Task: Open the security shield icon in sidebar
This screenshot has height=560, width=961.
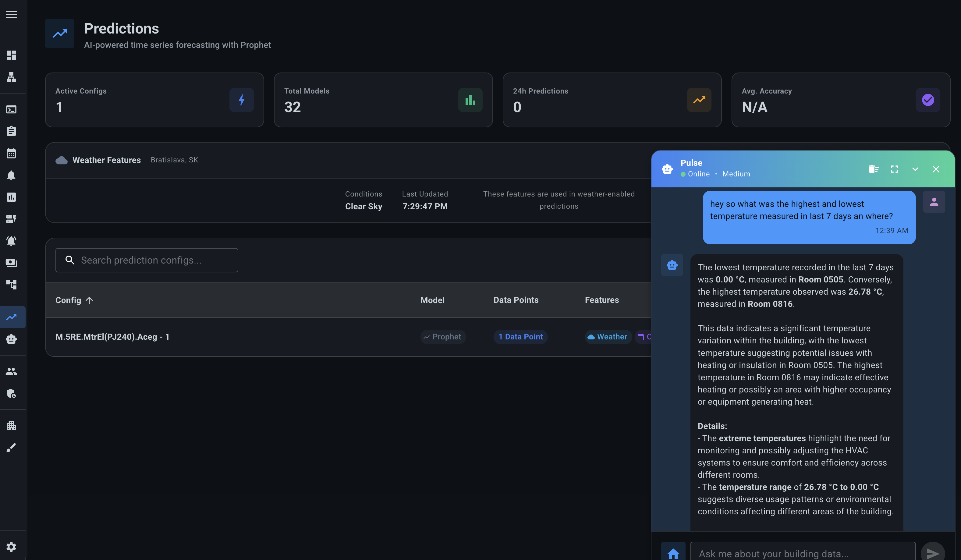Action: click(x=12, y=394)
